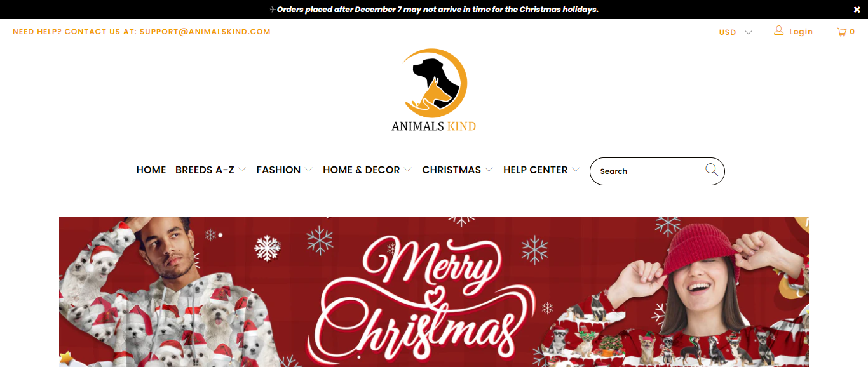Screen dimensions: 868x367
Task: Expand the Help Center chevron
Action: pos(576,170)
